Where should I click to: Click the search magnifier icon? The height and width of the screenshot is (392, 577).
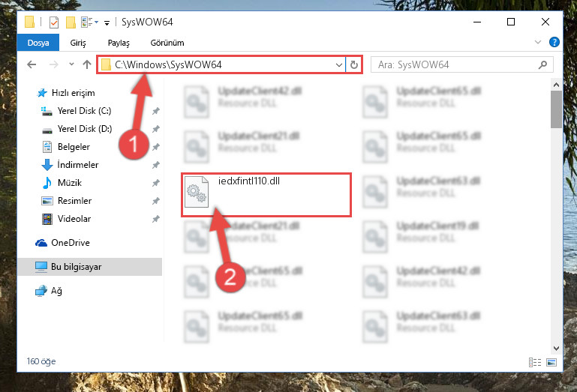[x=542, y=65]
